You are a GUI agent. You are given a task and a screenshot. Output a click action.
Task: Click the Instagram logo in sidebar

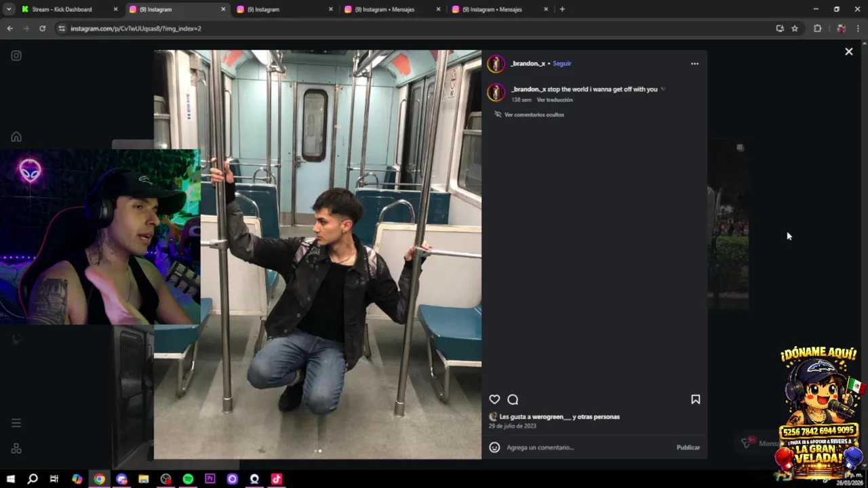16,56
